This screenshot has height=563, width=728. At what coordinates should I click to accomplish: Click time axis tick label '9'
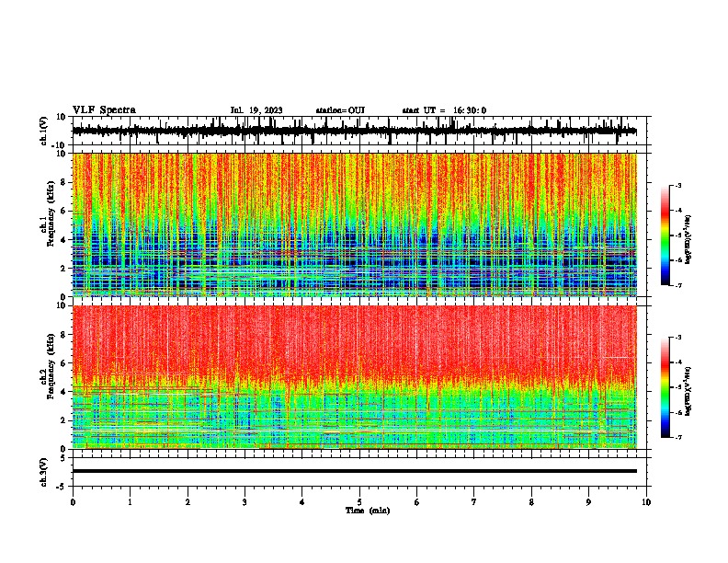(588, 502)
